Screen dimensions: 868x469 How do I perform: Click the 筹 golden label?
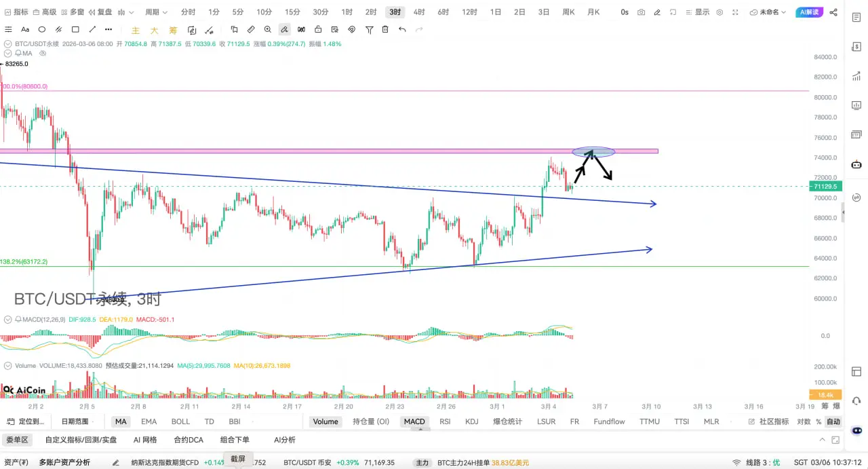[x=173, y=30]
